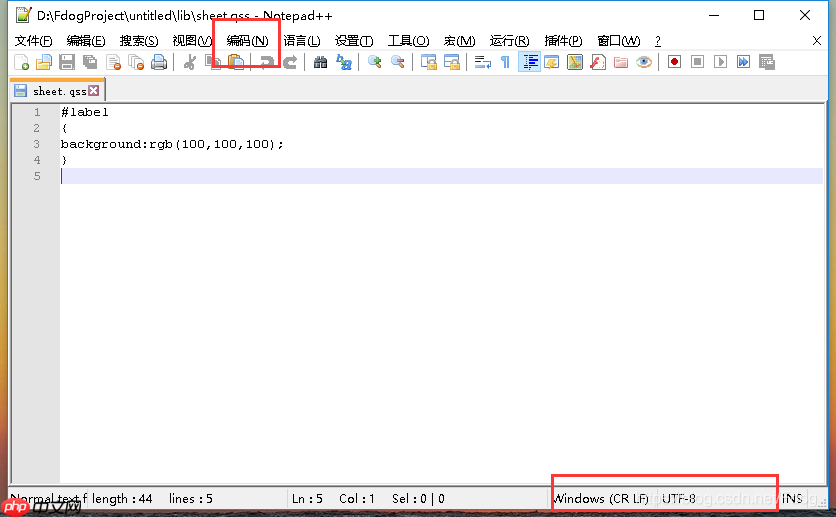
Task: Open the Replace dialog toolbar icon
Action: 344,62
